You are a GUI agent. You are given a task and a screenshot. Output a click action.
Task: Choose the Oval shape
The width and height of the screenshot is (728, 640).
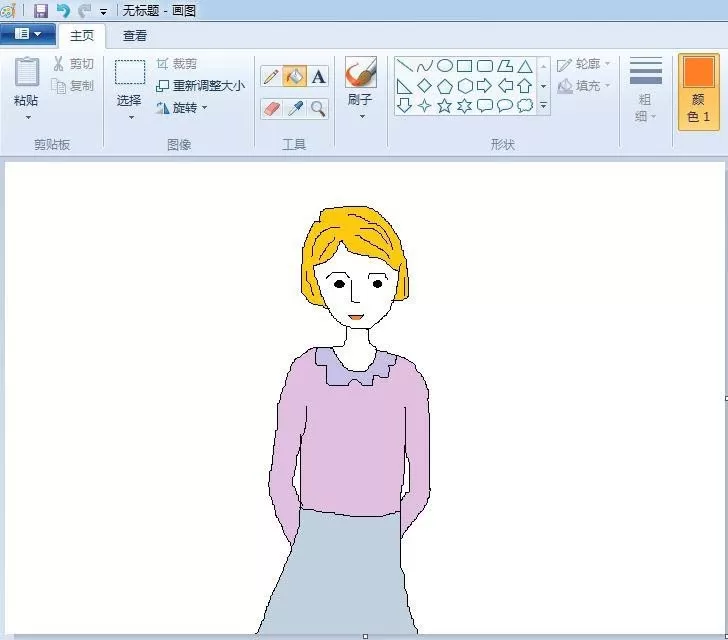(445, 66)
